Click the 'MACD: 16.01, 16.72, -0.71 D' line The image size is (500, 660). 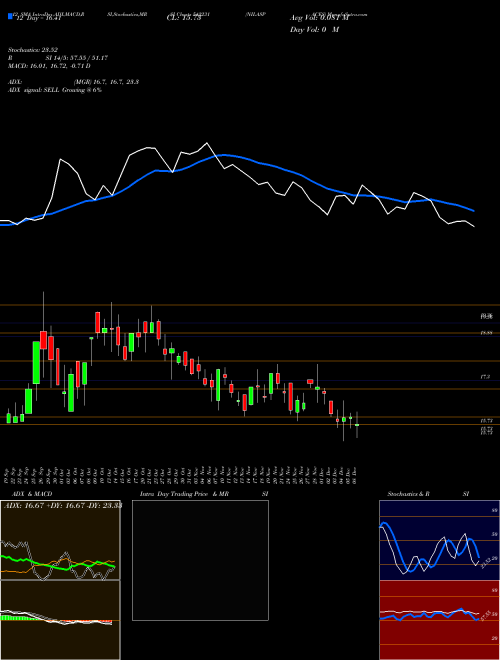[x=49, y=66]
